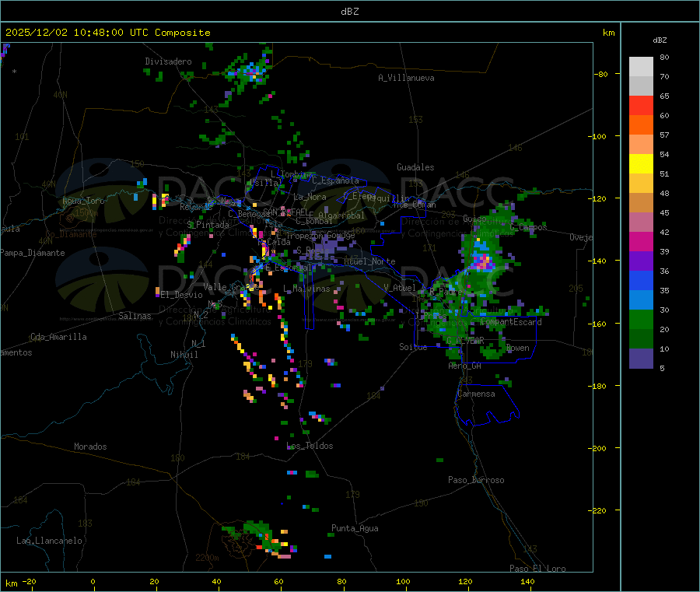Select the magenta 39-42 dBZ legend swatch
This screenshot has height=592, width=700.
pos(641,241)
